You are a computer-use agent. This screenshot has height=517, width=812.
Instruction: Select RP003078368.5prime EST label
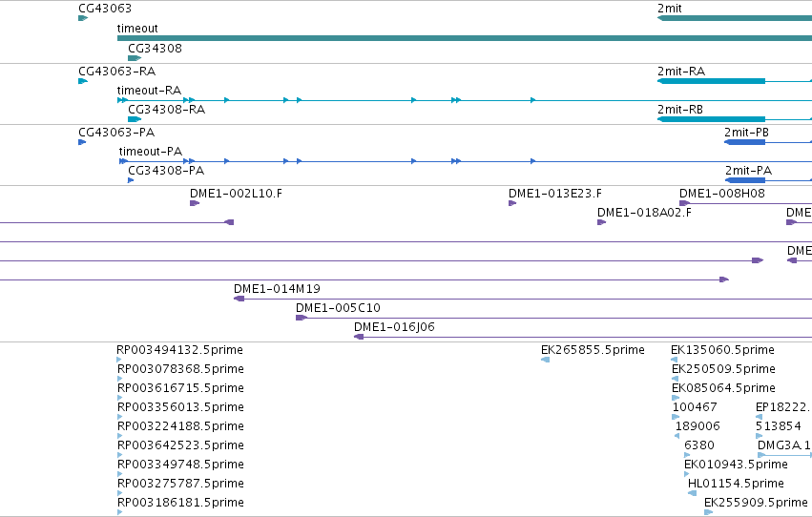[x=180, y=369]
